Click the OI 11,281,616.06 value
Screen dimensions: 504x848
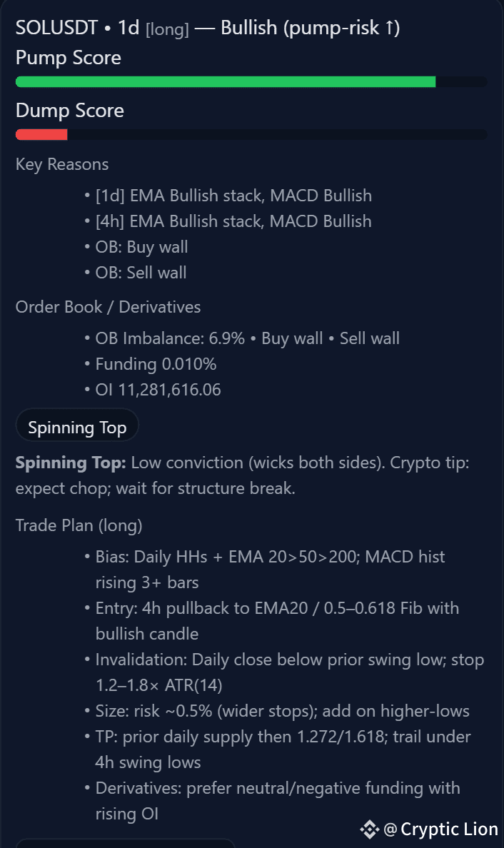pyautogui.click(x=158, y=390)
